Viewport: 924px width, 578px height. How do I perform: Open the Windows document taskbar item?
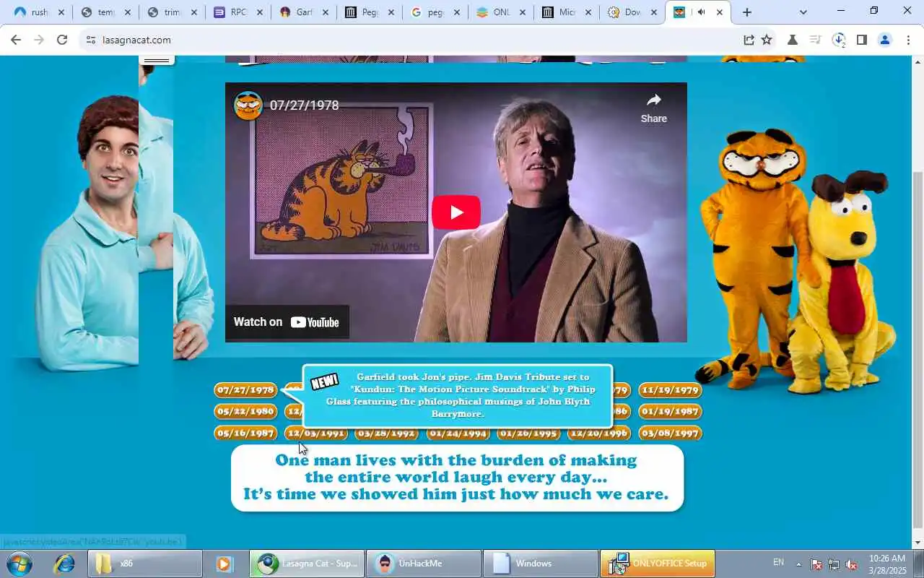pos(541,564)
